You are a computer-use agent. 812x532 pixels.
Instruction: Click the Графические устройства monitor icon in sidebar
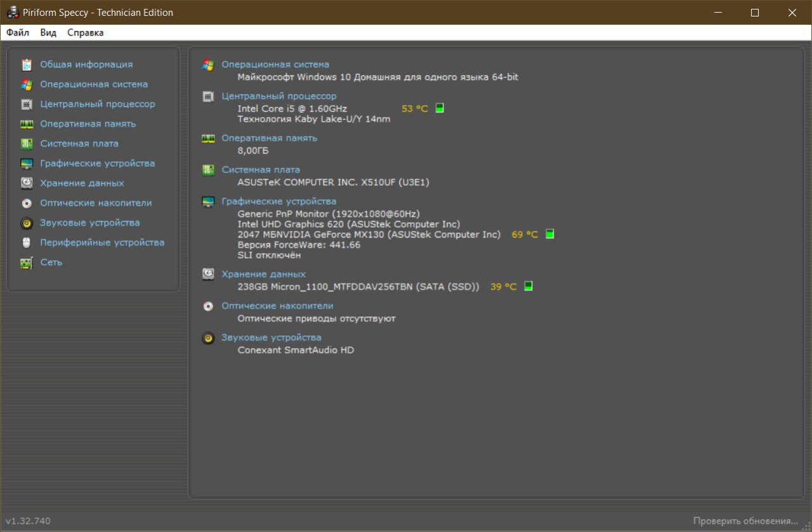tap(26, 164)
